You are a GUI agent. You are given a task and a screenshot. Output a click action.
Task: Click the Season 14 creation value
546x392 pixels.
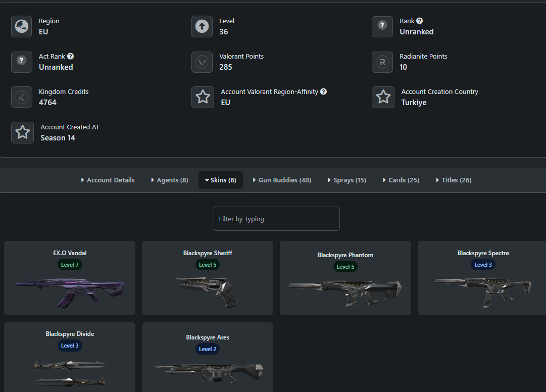click(58, 138)
